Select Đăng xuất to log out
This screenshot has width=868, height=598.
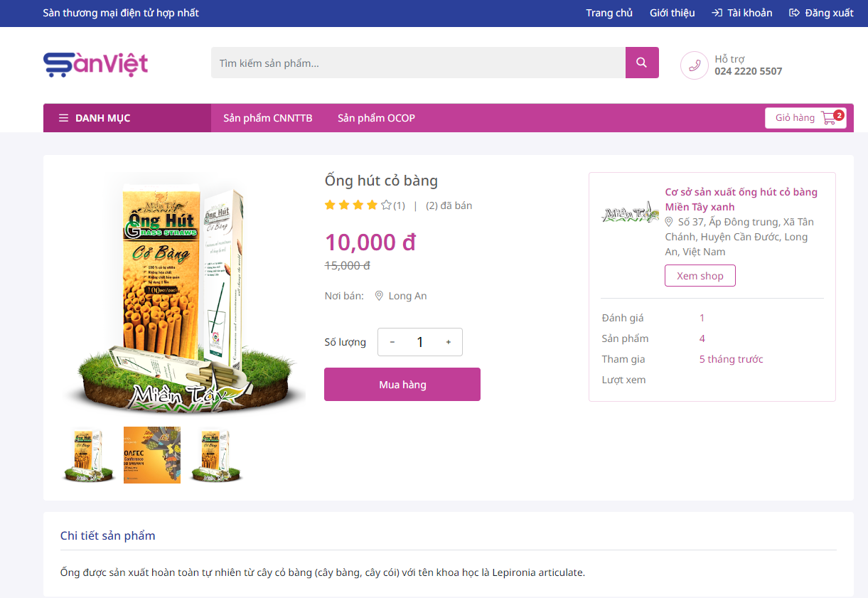pyautogui.click(x=830, y=13)
